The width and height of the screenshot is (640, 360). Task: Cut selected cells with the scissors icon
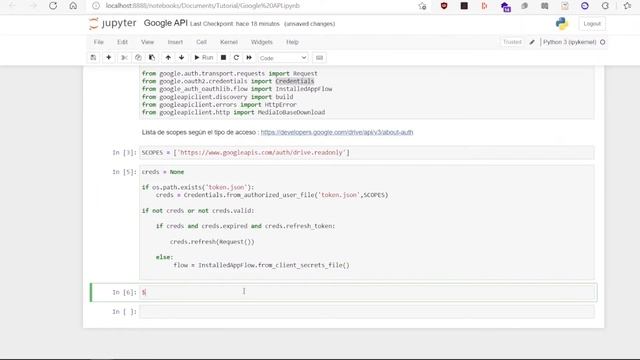click(x=124, y=58)
